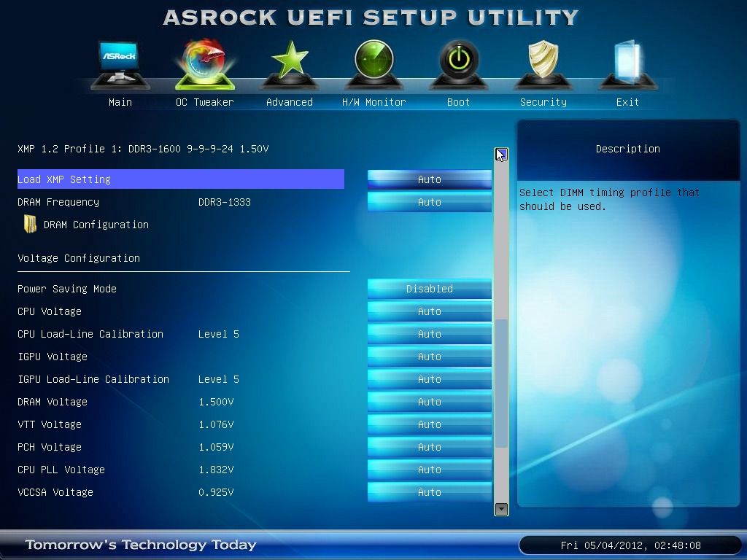The width and height of the screenshot is (747, 560).
Task: Open the Security shield icon
Action: coord(543,63)
